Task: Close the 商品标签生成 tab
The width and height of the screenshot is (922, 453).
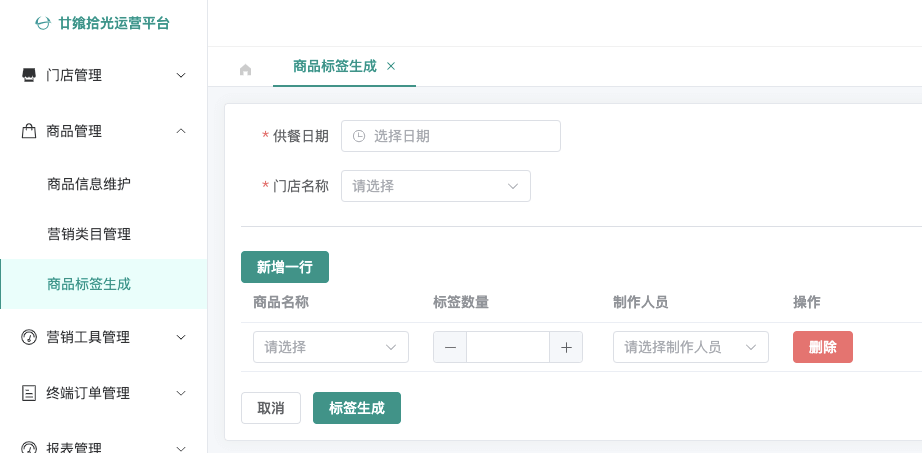Action: [x=390, y=66]
